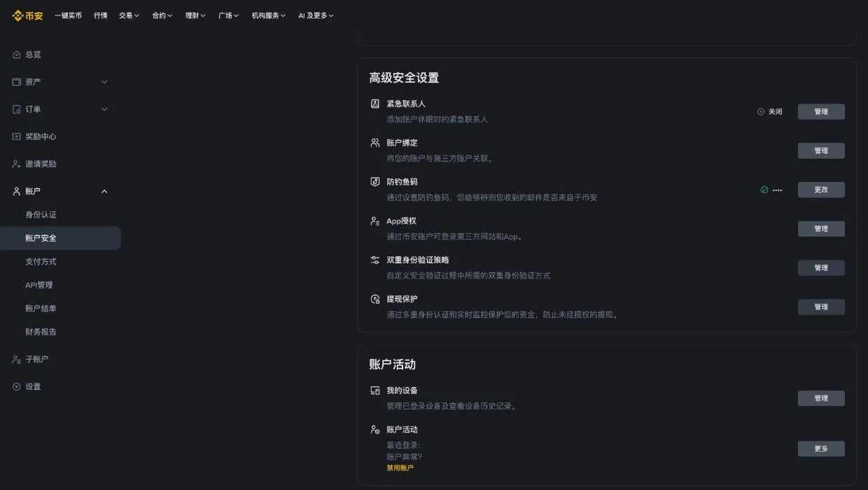Click 管理 button for App授权
This screenshot has width=868, height=490.
coord(821,229)
